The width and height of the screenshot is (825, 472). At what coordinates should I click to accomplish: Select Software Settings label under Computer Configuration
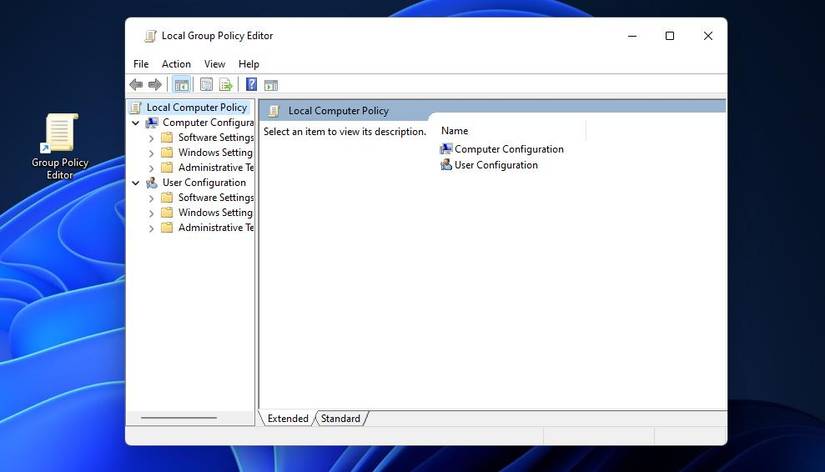coord(216,137)
